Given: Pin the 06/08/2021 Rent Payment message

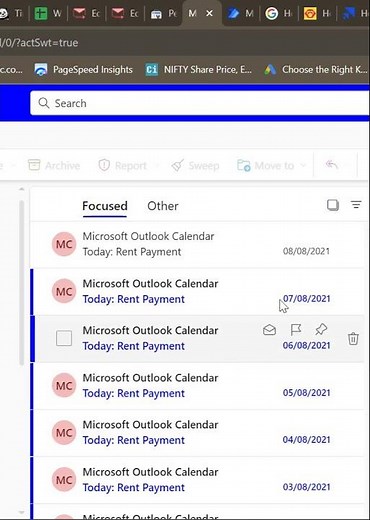Looking at the screenshot, I should [x=321, y=330].
